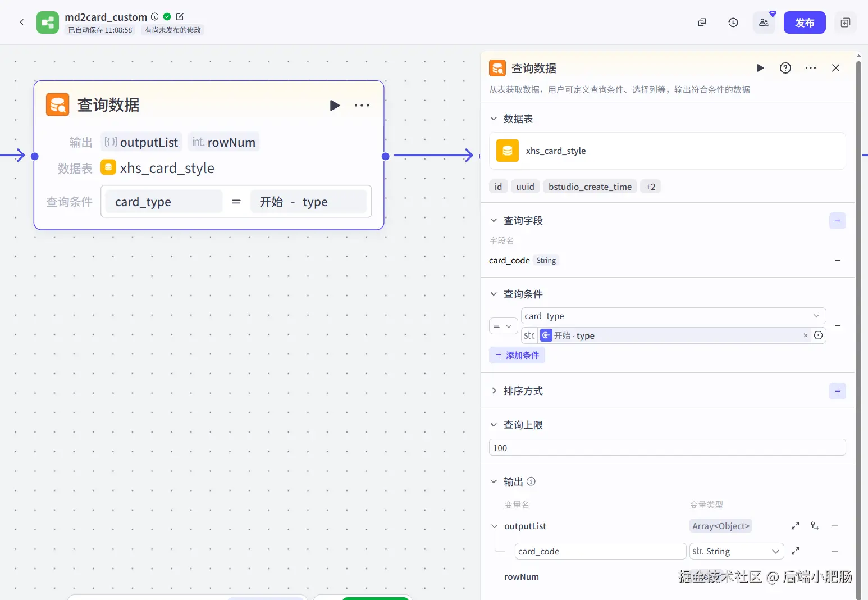
Task: Open help for 查询数据 panel
Action: [785, 68]
